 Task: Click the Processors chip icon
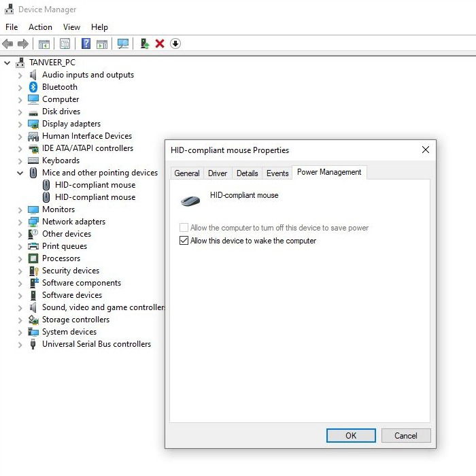coord(33,258)
